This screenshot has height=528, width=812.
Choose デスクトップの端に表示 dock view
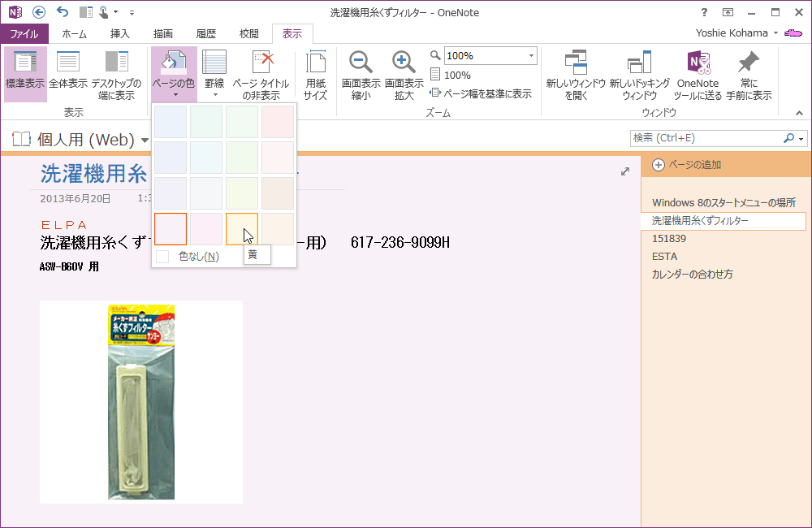(116, 74)
